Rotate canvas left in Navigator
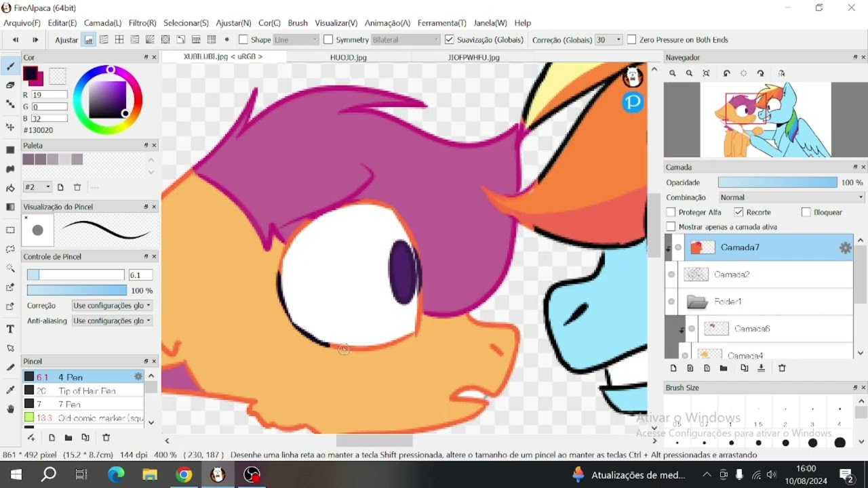The height and width of the screenshot is (488, 868). tap(726, 73)
